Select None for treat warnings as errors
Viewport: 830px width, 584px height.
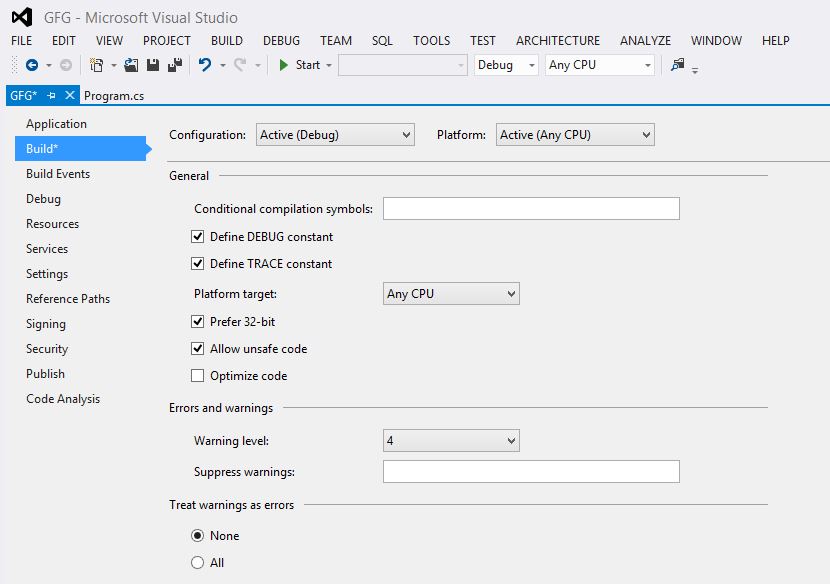[197, 536]
